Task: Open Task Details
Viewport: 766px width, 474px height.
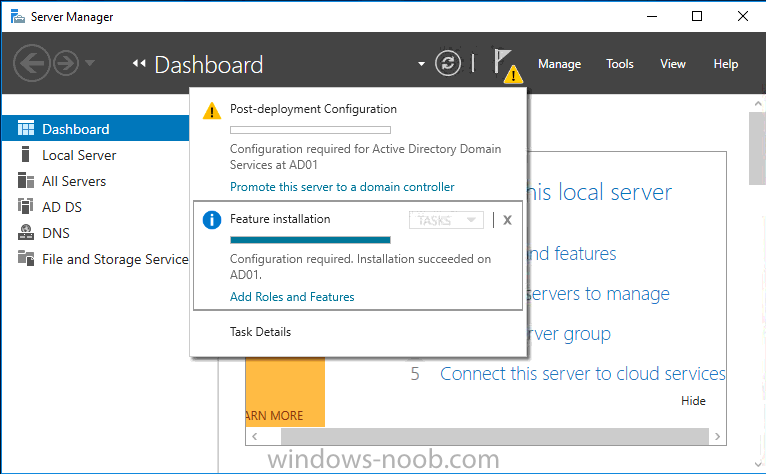Action: tap(260, 332)
